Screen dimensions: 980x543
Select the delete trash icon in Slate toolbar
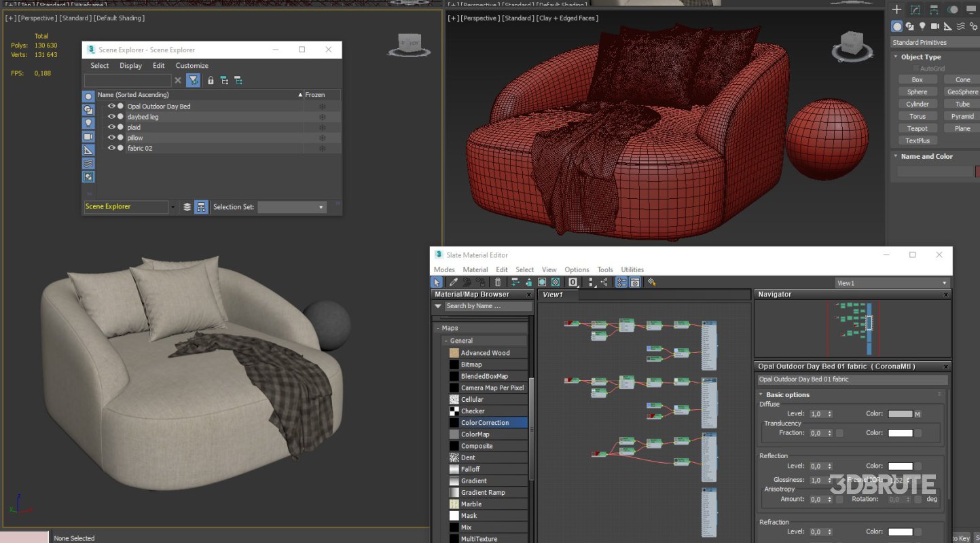(x=498, y=282)
